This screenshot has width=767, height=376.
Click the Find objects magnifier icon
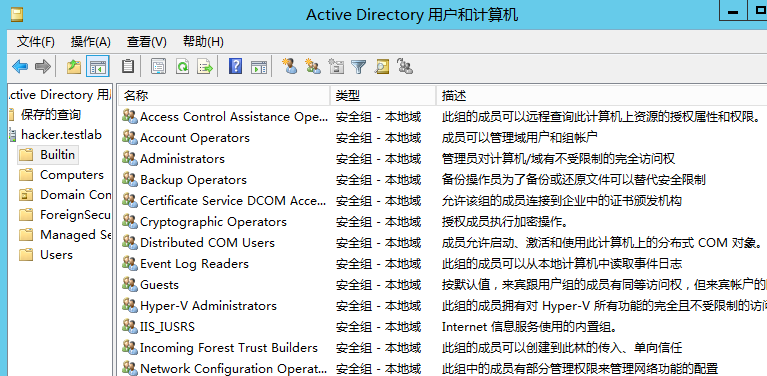(x=382, y=66)
